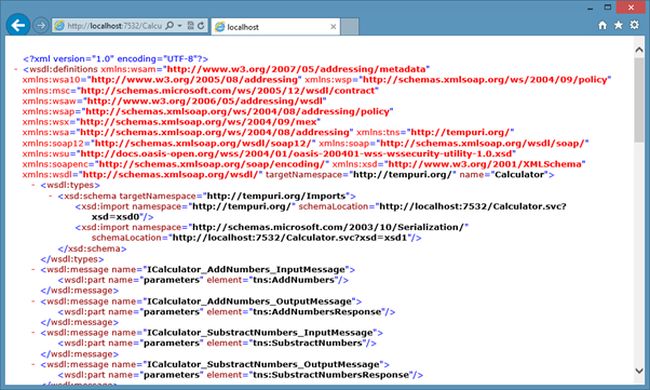Click "http://tempuri.org/Imports" targetNamespace value
The height and width of the screenshot is (390, 650).
coord(276,196)
